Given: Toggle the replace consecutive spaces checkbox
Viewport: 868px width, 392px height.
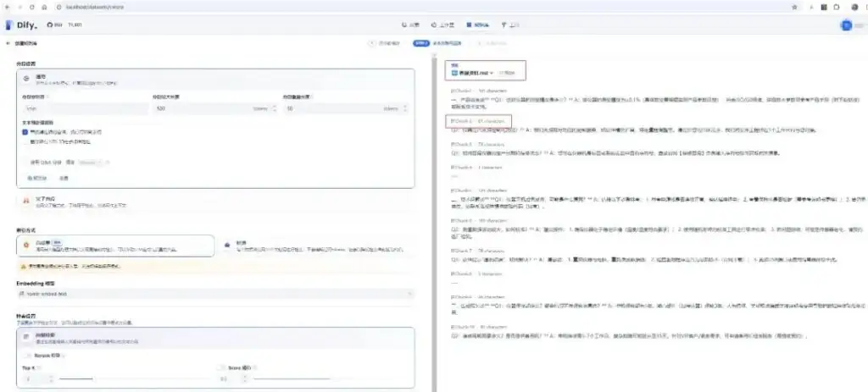Looking at the screenshot, I should (25, 132).
